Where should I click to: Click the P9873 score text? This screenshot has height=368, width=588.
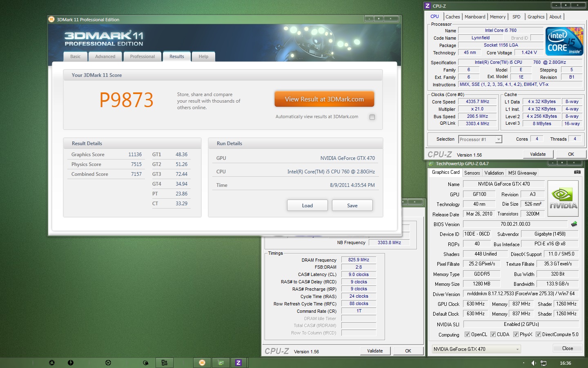[x=127, y=100]
